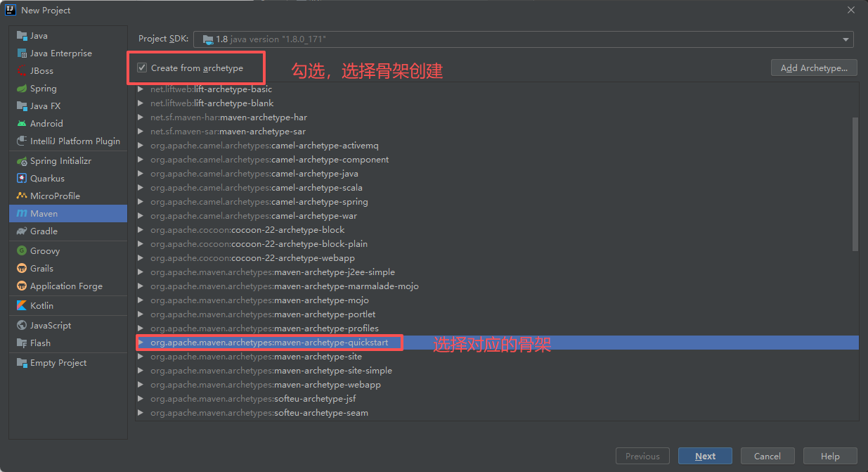Image resolution: width=868 pixels, height=472 pixels.
Task: Select Spring Initializr project type
Action: pos(68,161)
